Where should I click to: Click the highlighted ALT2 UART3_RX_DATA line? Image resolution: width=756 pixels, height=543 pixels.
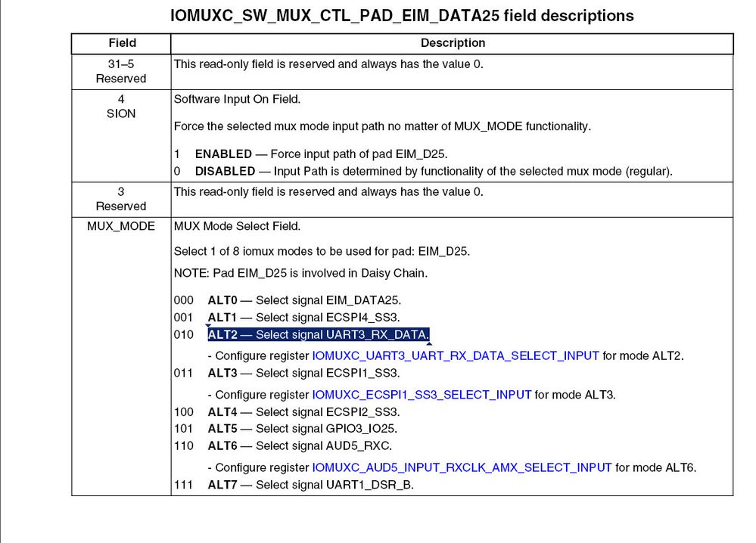pyautogui.click(x=318, y=334)
